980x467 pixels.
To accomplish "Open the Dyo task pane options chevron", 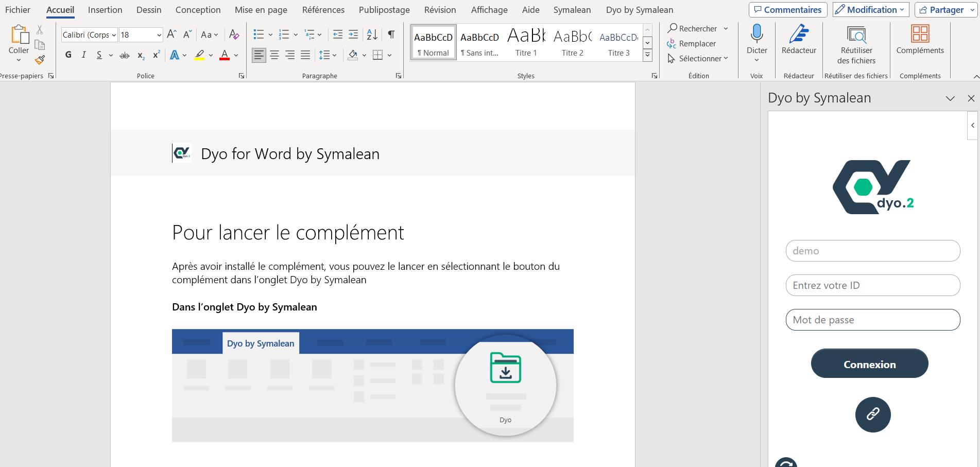I will [950, 98].
